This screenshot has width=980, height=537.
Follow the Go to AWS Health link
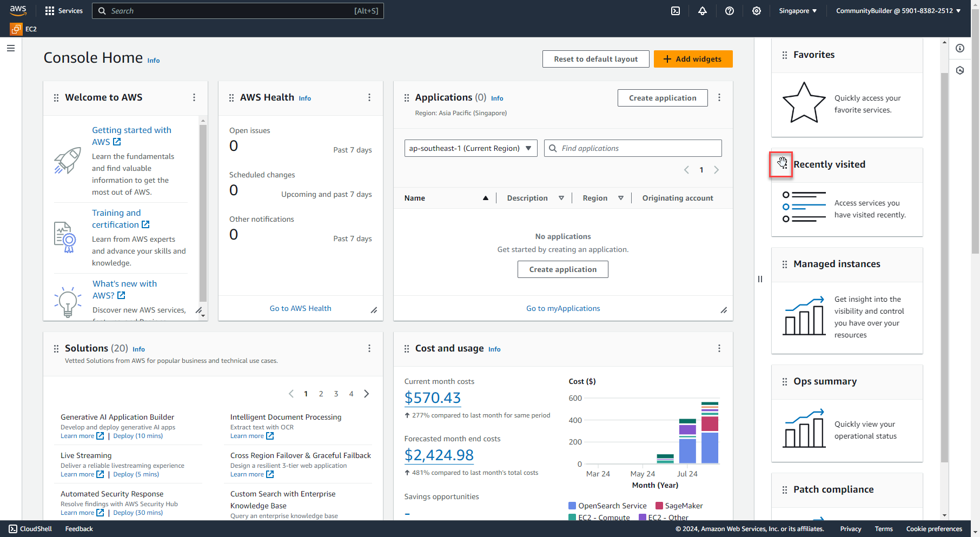(300, 308)
